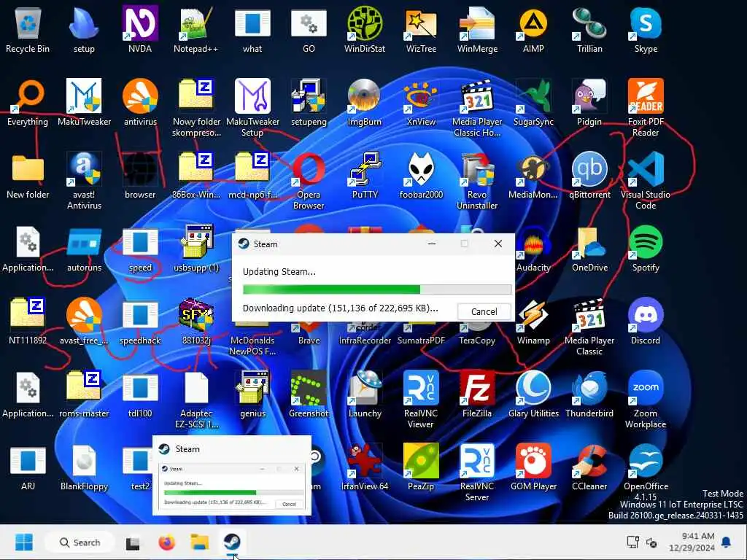Select the Pidgin desktop shortcut
The image size is (747, 560).
point(589,103)
